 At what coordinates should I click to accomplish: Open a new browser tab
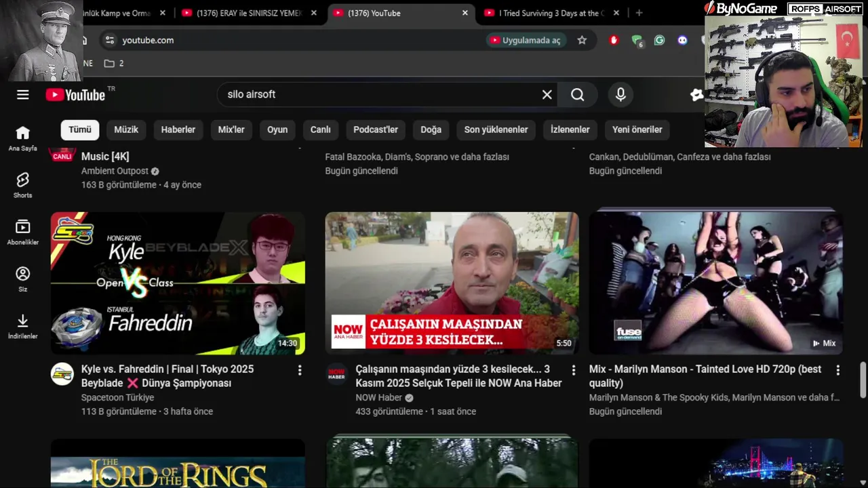pyautogui.click(x=639, y=13)
